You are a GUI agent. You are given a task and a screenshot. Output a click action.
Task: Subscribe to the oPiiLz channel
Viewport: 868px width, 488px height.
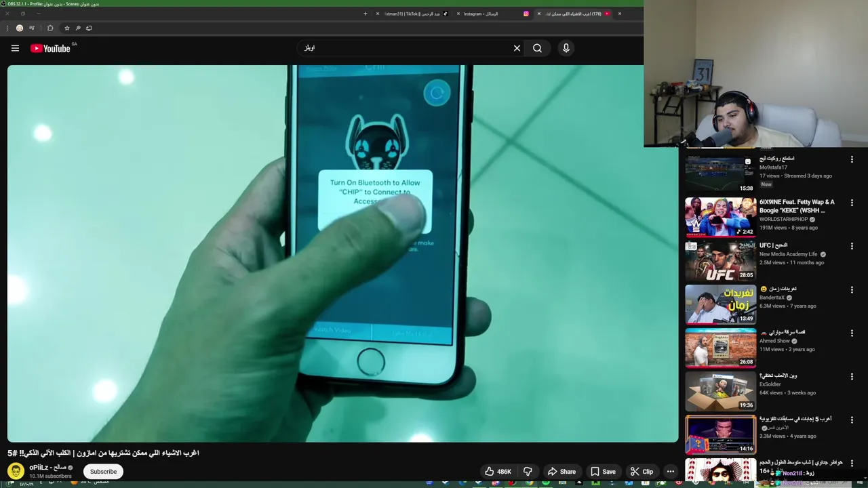[x=104, y=472]
